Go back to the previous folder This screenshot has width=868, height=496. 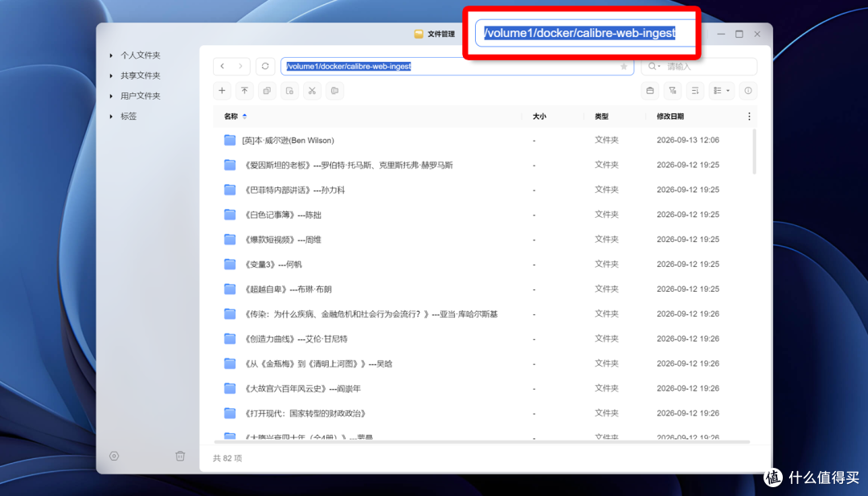(x=223, y=67)
